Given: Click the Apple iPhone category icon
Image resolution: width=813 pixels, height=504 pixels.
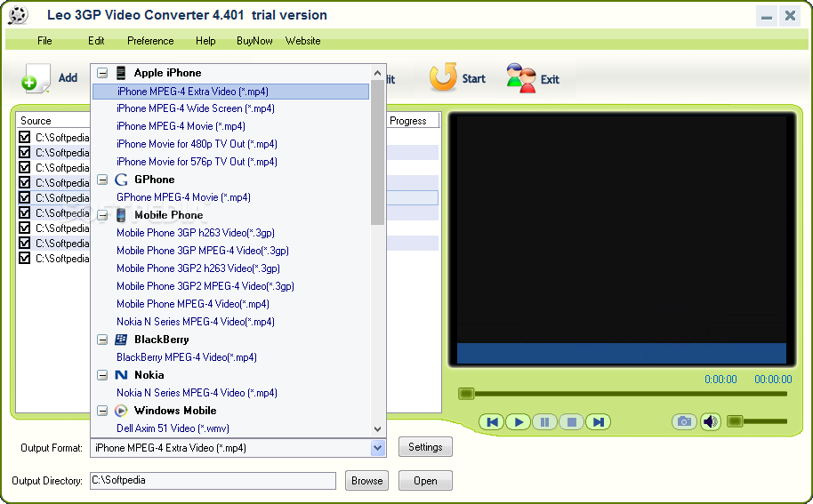Looking at the screenshot, I should [121, 73].
